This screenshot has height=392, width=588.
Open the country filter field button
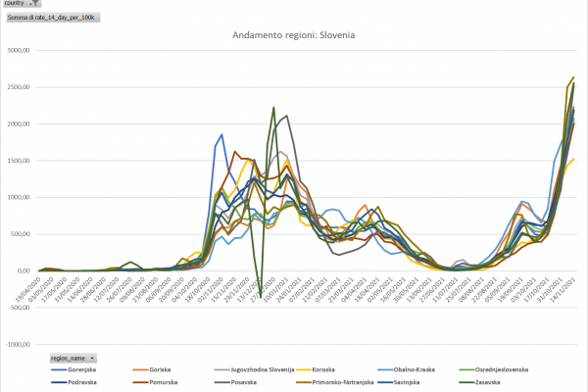pos(22,3)
